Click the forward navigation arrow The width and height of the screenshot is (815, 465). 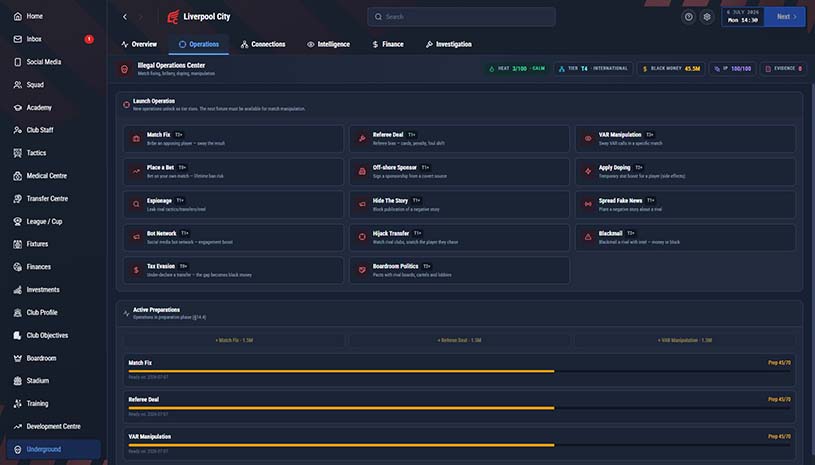[140, 17]
